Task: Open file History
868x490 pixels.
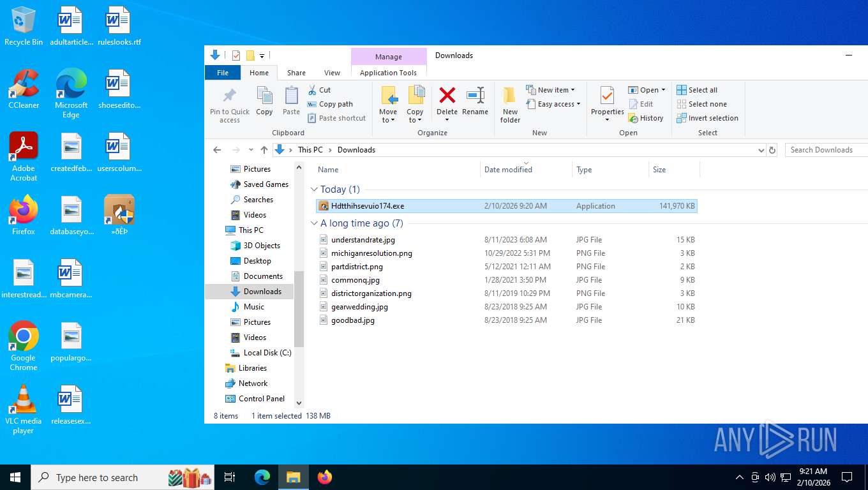Action: [646, 118]
